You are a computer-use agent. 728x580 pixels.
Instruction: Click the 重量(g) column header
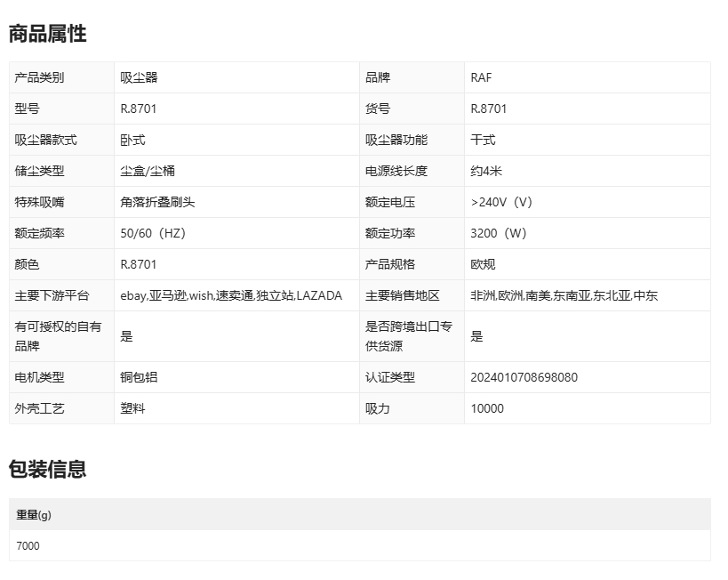pyautogui.click(x=34, y=514)
